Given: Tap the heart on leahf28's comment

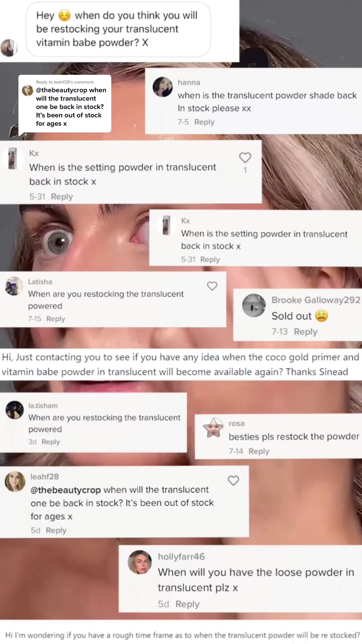Looking at the screenshot, I should click(233, 481).
